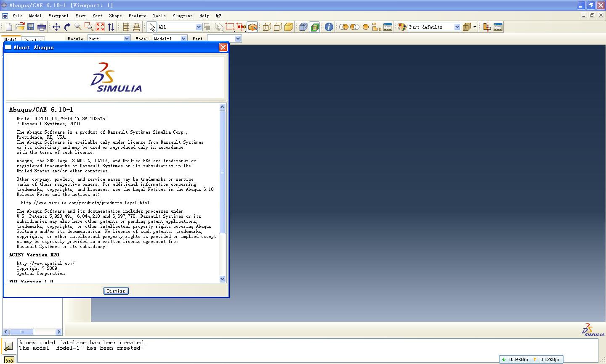Switch to the message area icon
Viewport: 606px width, 364px height.
click(x=9, y=346)
